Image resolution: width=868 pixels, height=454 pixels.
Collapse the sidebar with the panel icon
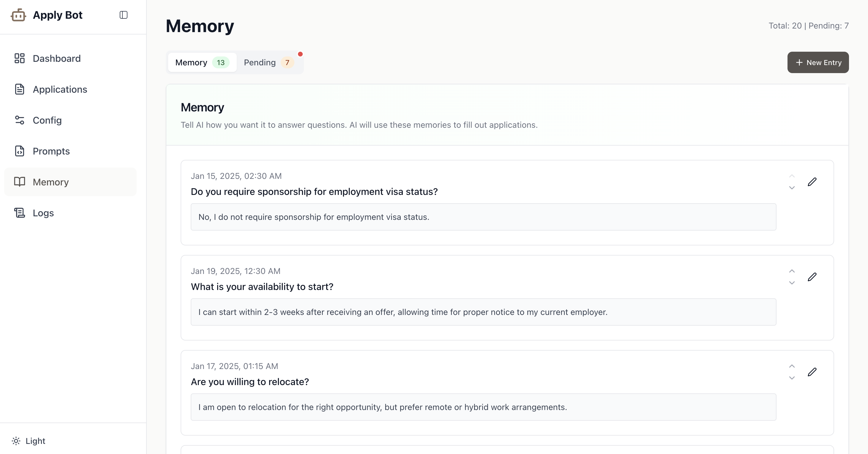tap(123, 15)
